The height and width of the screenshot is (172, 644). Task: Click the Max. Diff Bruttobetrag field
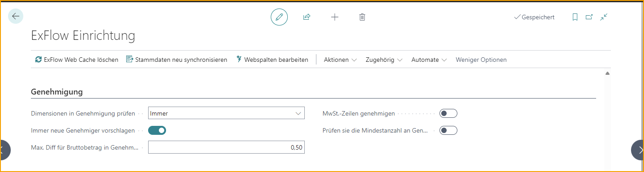click(226, 147)
